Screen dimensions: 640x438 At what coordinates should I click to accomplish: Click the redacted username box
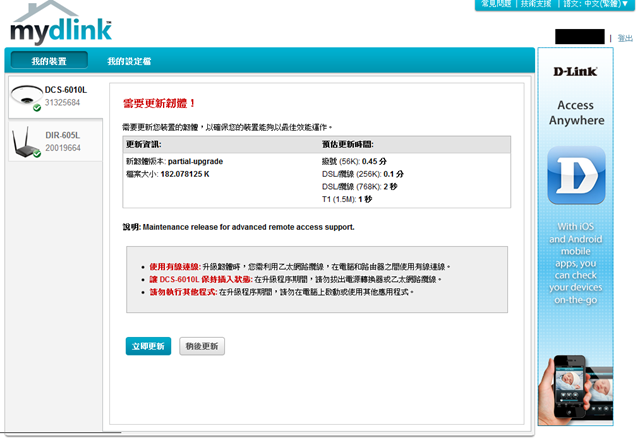[x=580, y=37]
